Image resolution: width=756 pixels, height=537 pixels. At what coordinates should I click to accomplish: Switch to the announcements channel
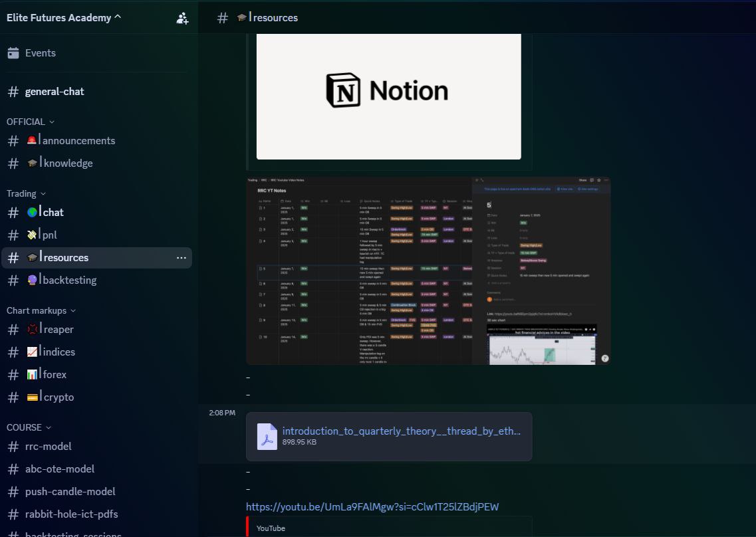point(78,141)
